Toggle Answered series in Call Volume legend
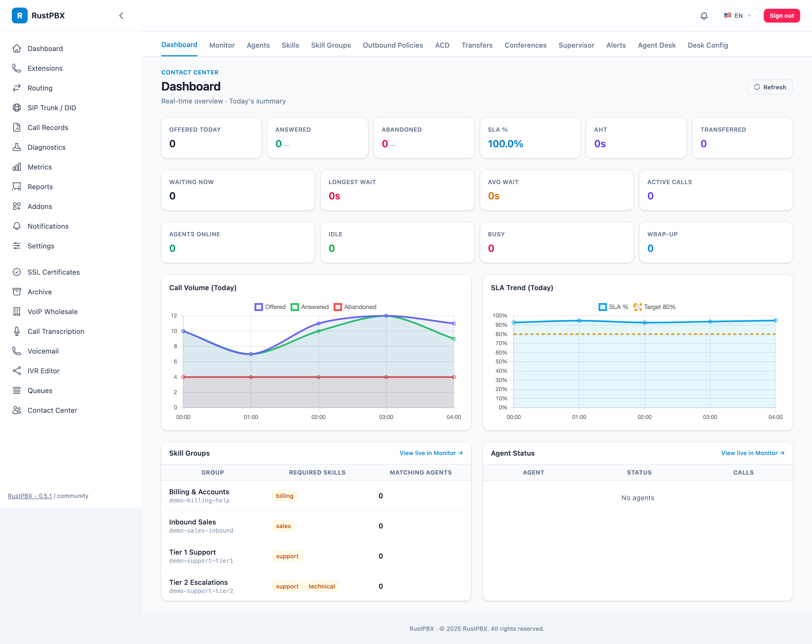812x644 pixels. click(x=310, y=307)
